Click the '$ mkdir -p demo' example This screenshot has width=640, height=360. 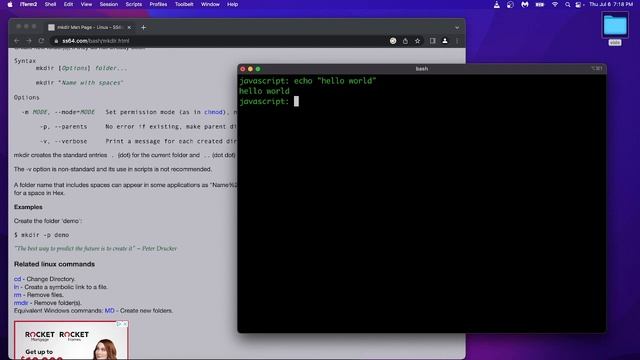tap(42, 235)
